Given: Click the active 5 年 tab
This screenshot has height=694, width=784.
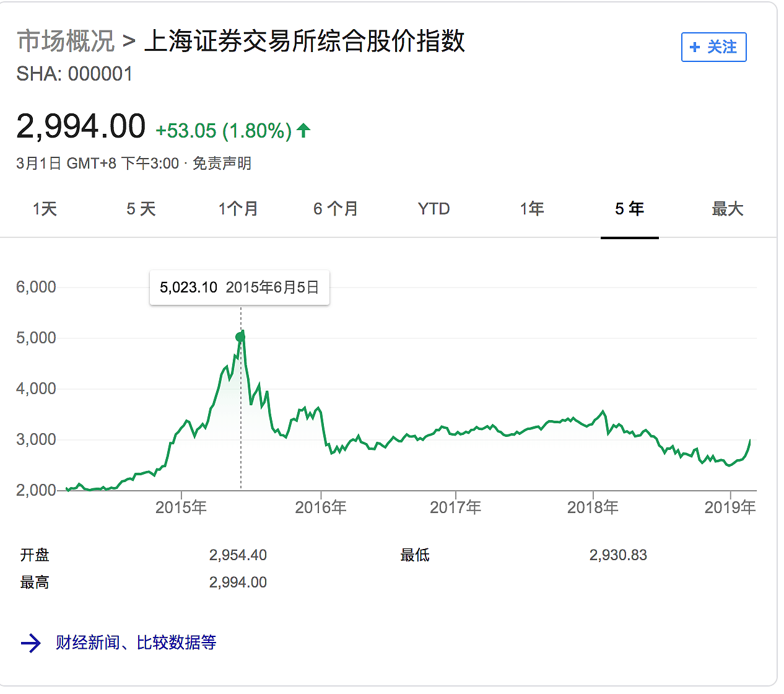Looking at the screenshot, I should coord(629,209).
